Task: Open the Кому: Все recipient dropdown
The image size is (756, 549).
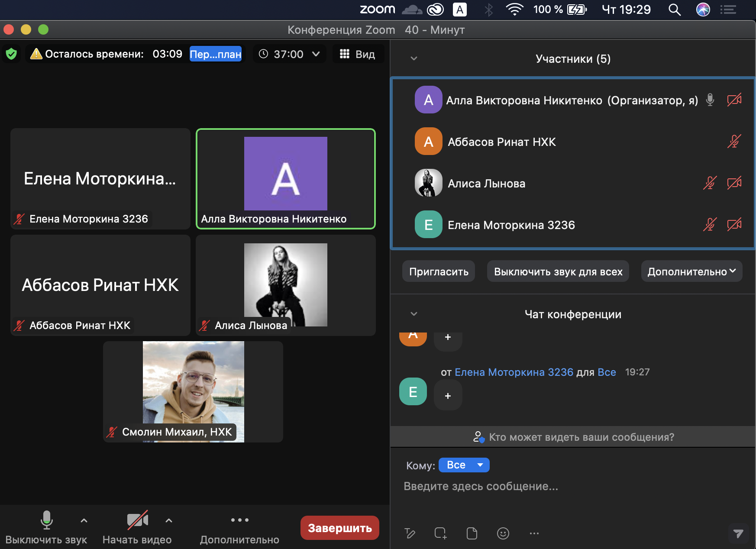Action: (464, 465)
